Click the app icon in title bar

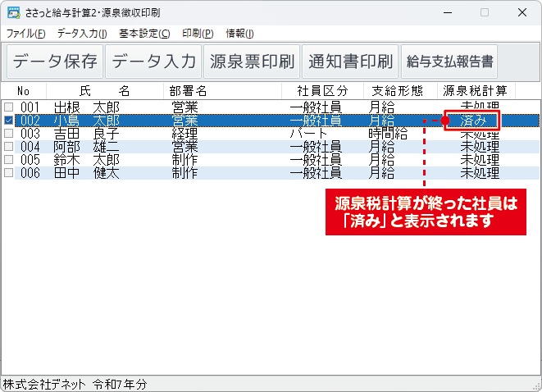point(12,12)
